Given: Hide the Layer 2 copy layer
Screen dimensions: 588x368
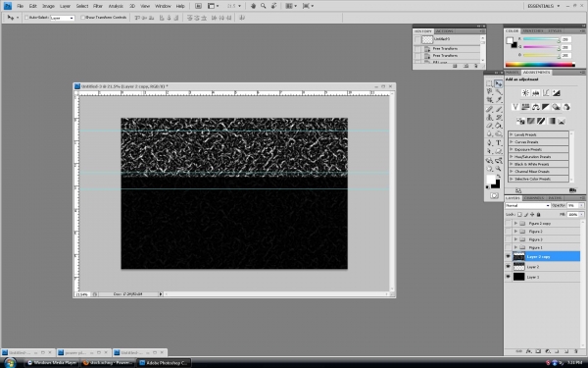Looking at the screenshot, I should point(508,256).
